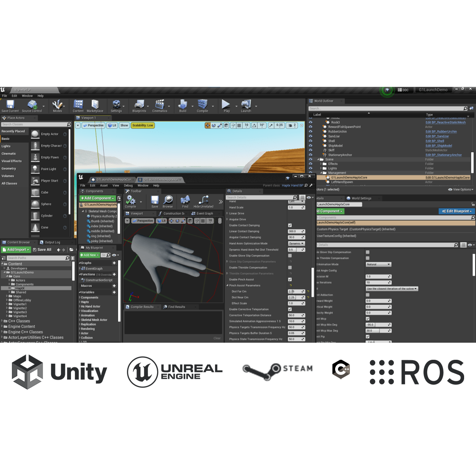Open the 'Use the closest iteration' dropdown
The height and width of the screenshot is (476, 476).
[392, 289]
